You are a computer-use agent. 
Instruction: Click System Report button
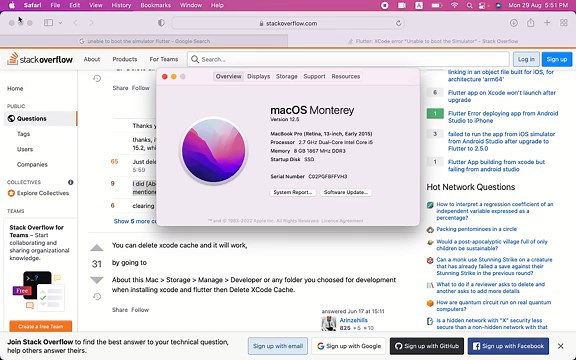[292, 192]
